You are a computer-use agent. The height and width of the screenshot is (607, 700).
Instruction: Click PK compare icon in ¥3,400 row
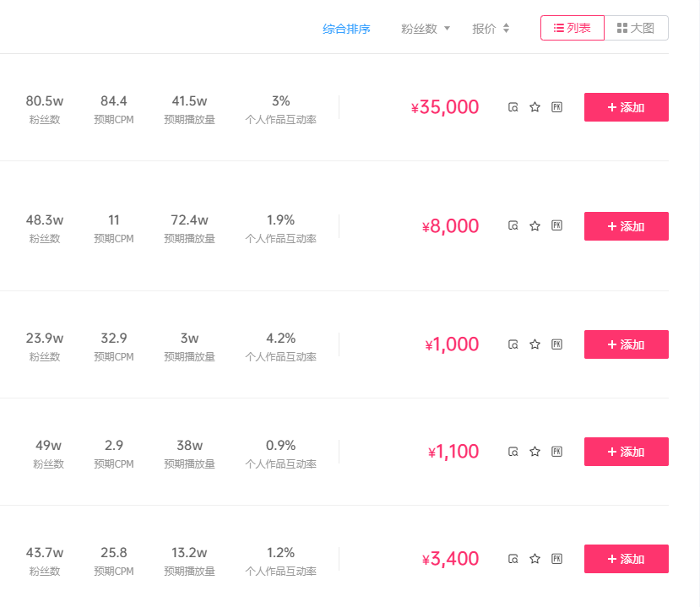tap(556, 559)
